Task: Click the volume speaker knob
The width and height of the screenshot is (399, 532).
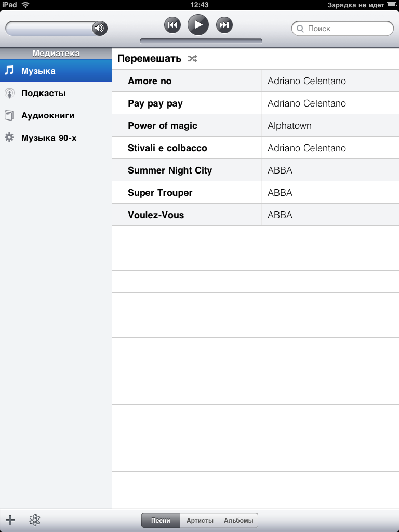Action: [x=99, y=28]
